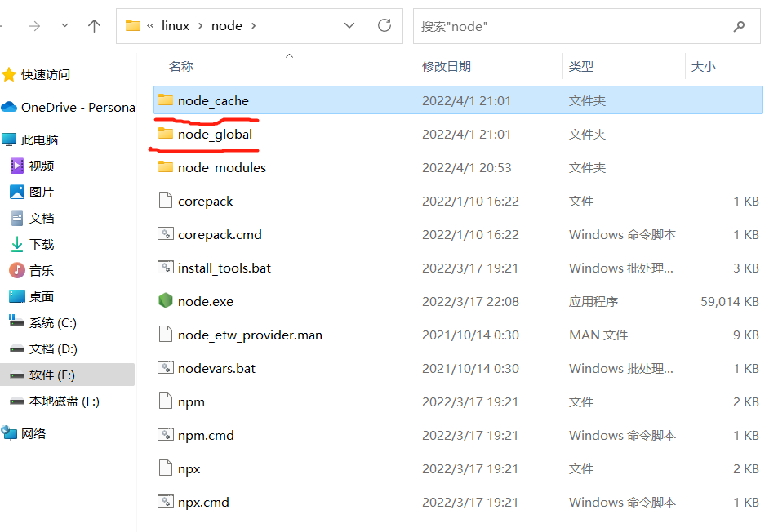Click the node_etw_provider.man file name
The image size is (769, 532).
pos(250,335)
